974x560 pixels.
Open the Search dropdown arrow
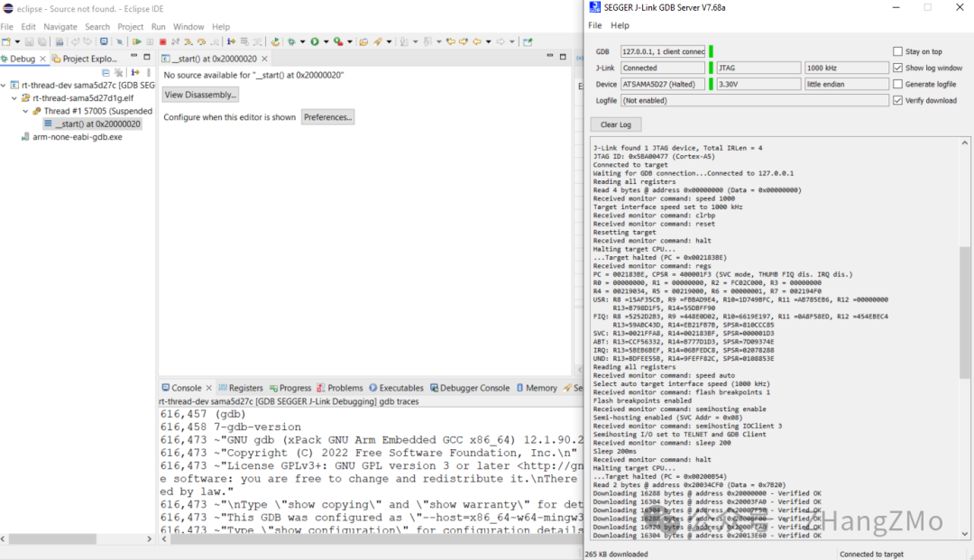(x=390, y=41)
